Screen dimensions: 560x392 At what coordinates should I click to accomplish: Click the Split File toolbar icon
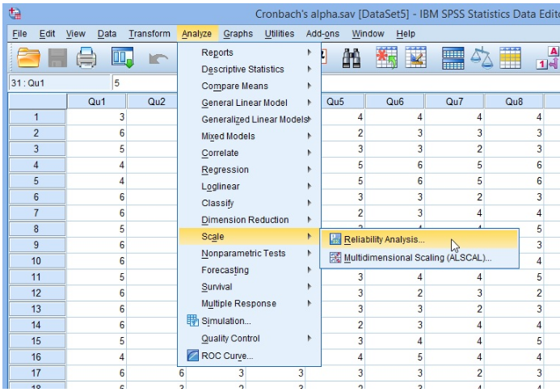click(x=453, y=58)
